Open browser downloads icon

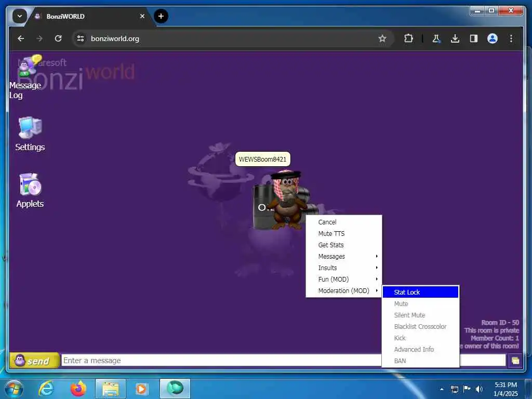point(455,38)
